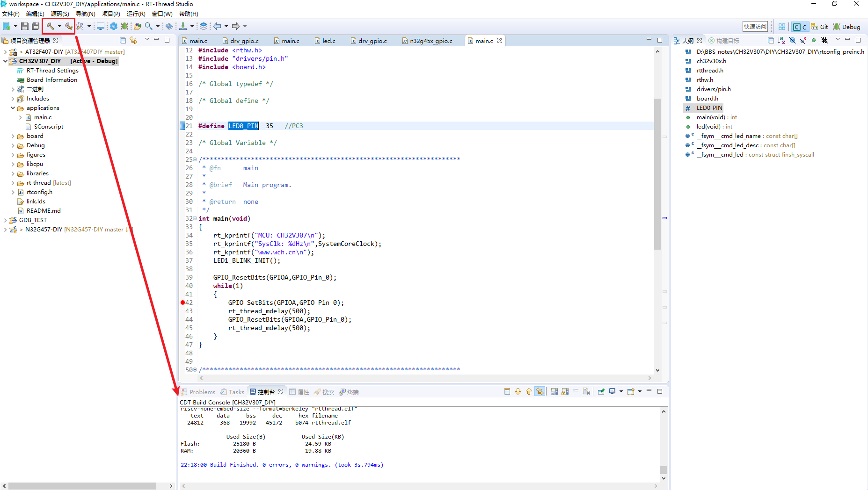Jump to previous error with up arrow in console

point(529,391)
